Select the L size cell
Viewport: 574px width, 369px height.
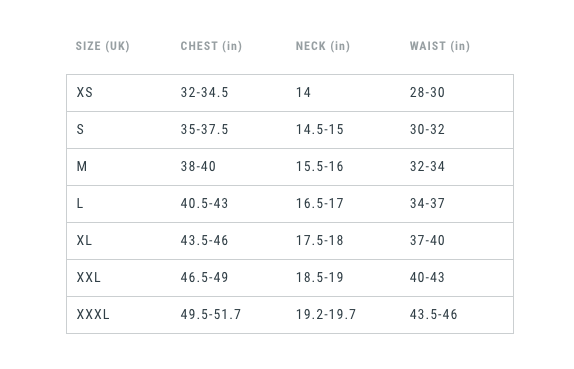[80, 203]
